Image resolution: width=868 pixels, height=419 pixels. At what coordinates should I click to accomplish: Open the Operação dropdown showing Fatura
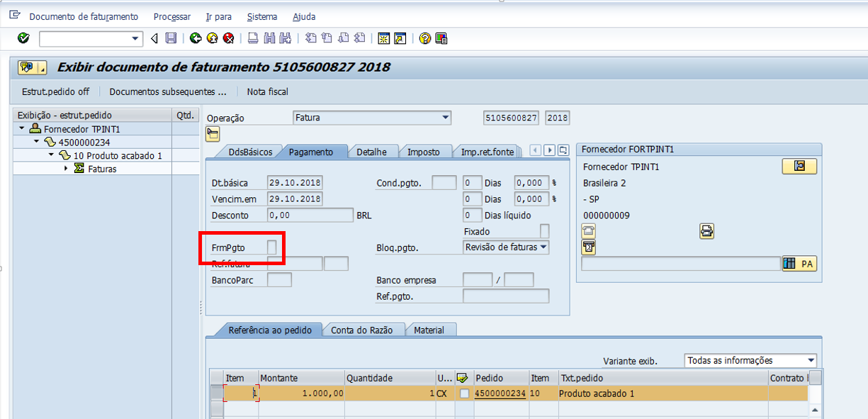coord(445,118)
